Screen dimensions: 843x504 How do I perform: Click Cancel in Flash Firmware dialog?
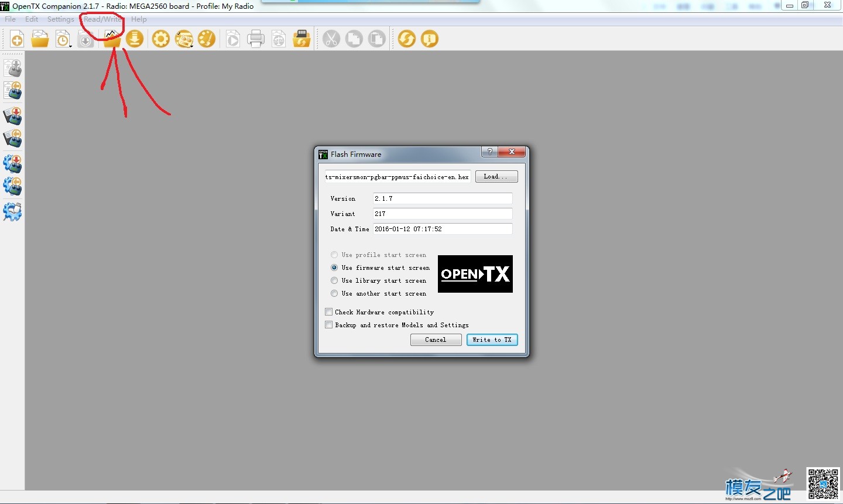[x=436, y=340]
